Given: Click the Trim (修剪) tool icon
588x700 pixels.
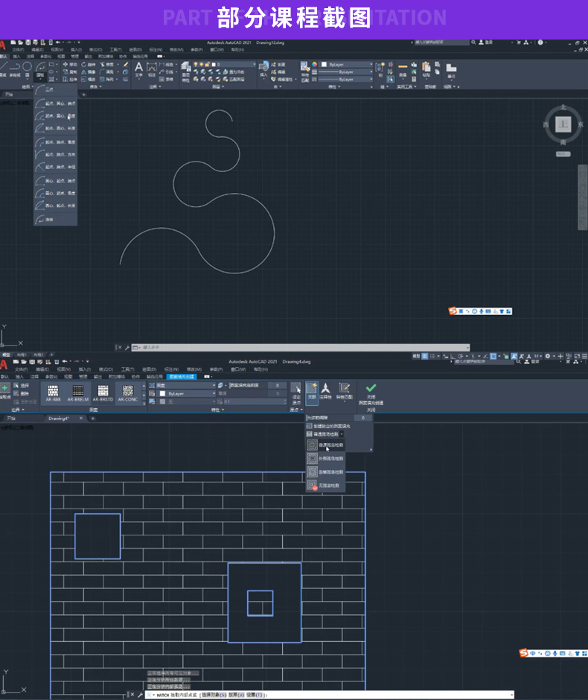Looking at the screenshot, I should point(102,64).
